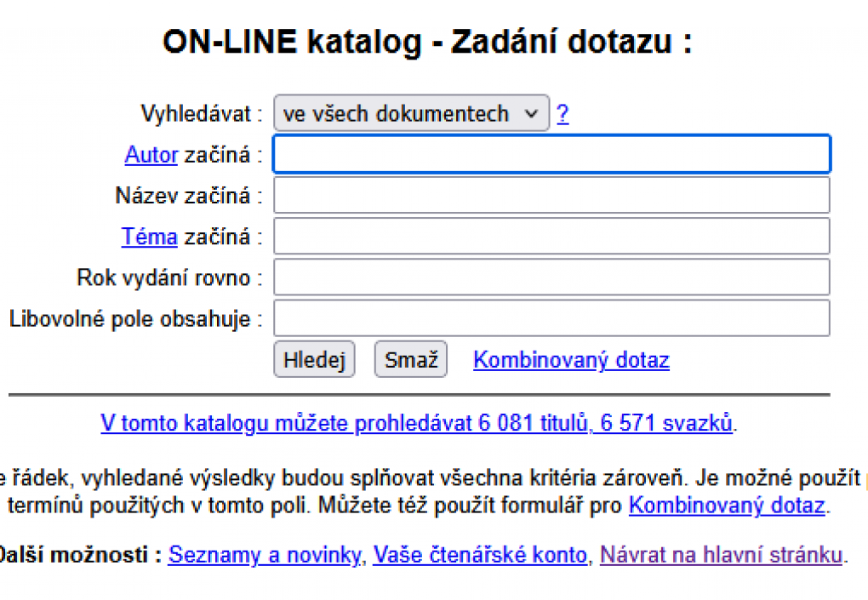Open the 've všech dokumentech' search scope dropdown
The width and height of the screenshot is (868, 600).
pyautogui.click(x=411, y=113)
